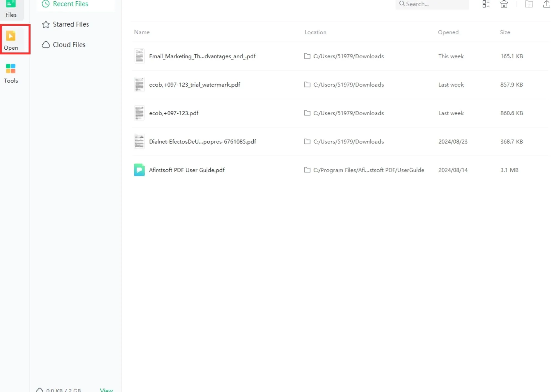Sort files by Size column header
The height and width of the screenshot is (392, 555).
coord(505,32)
